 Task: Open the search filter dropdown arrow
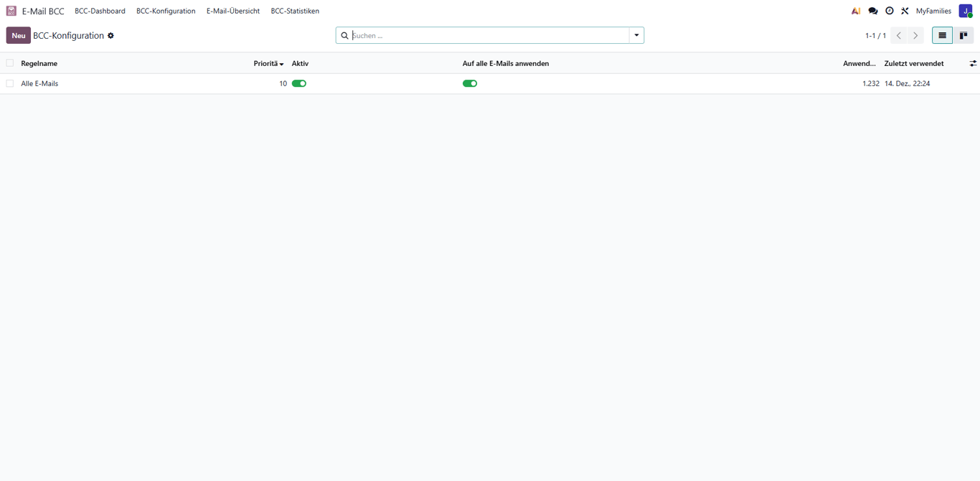[636, 34]
